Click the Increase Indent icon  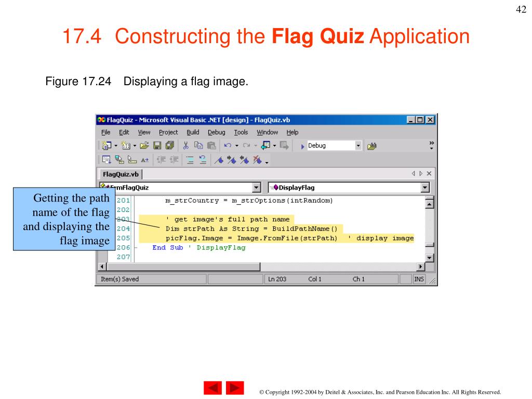tap(174, 159)
